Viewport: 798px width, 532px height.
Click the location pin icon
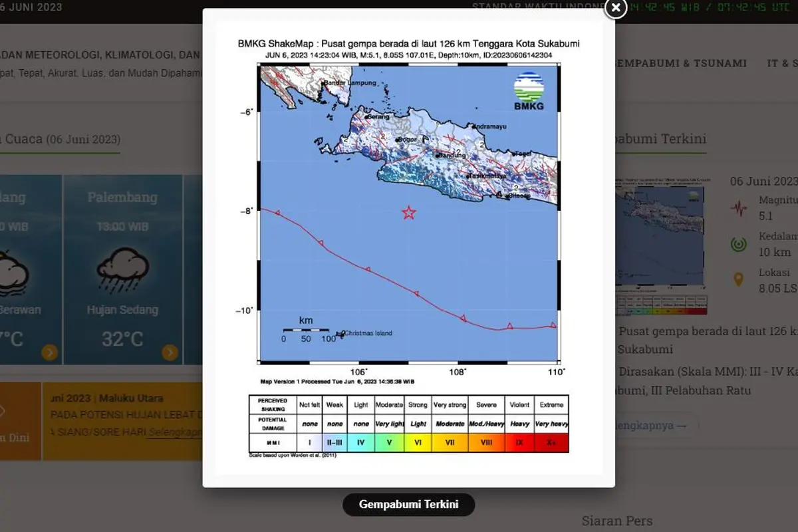tap(739, 279)
